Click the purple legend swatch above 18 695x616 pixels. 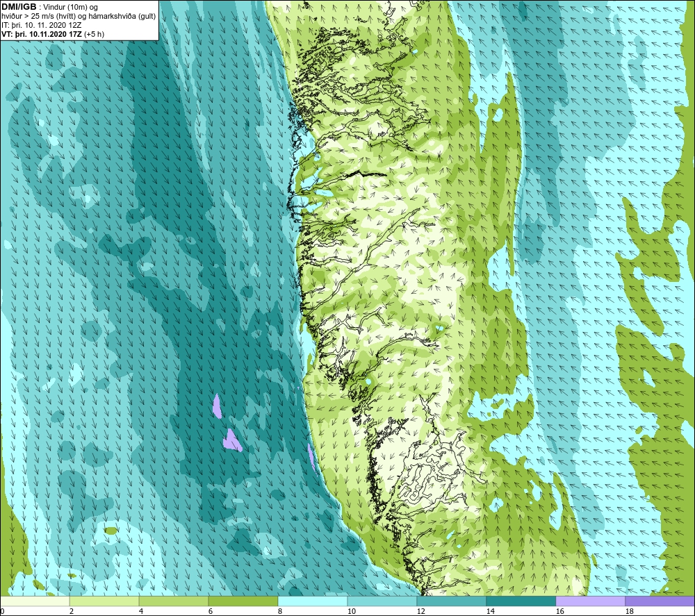click(660, 601)
